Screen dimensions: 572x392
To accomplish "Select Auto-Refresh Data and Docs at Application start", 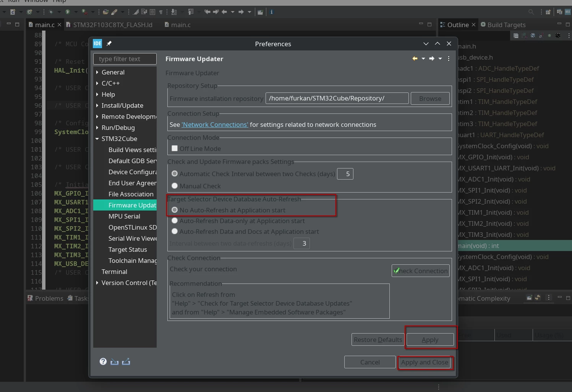I will 175,231.
